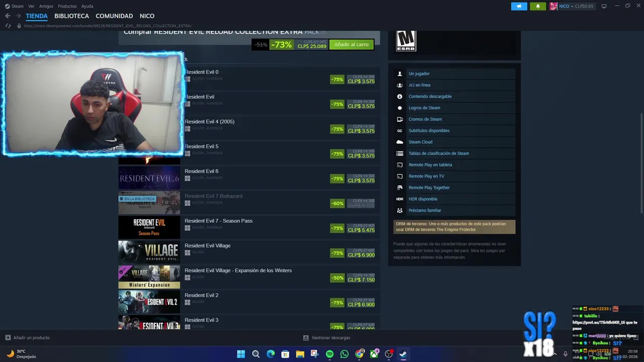Open Resident Evil 0 title

click(x=201, y=72)
